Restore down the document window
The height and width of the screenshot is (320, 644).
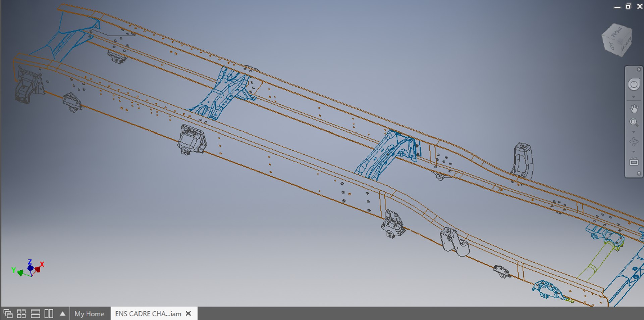pyautogui.click(x=629, y=6)
